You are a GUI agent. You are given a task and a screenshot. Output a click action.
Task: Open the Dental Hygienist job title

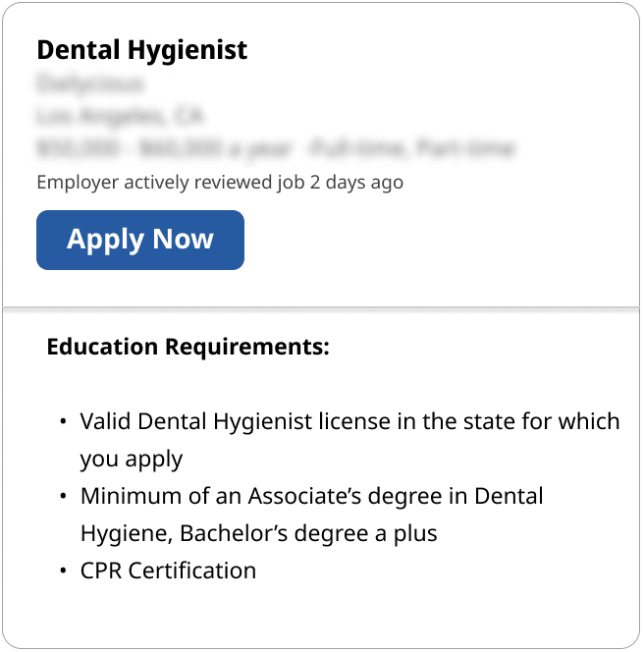click(142, 50)
